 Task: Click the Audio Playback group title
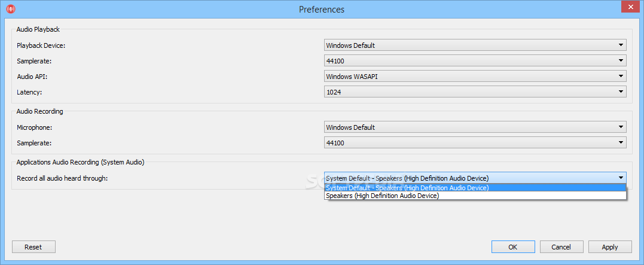pyautogui.click(x=38, y=29)
